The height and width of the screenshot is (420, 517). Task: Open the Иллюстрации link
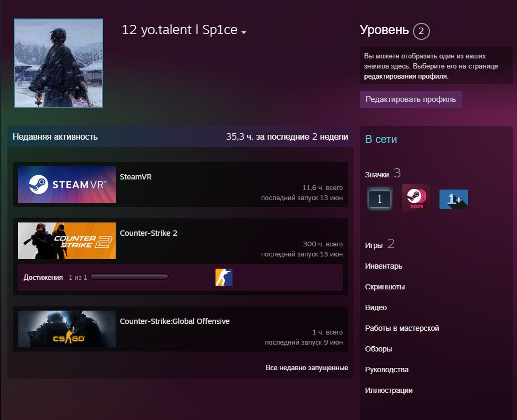(389, 390)
